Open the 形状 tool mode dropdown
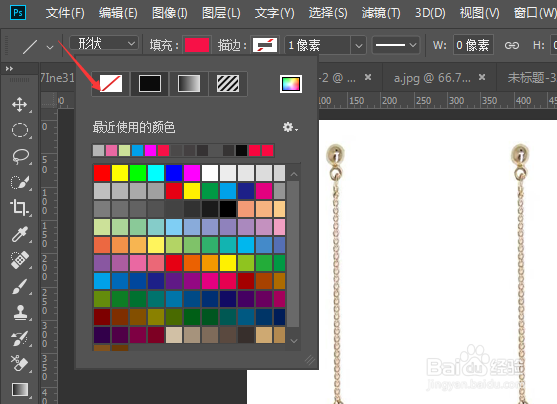Screen dimensions: 557x404 click(x=104, y=44)
